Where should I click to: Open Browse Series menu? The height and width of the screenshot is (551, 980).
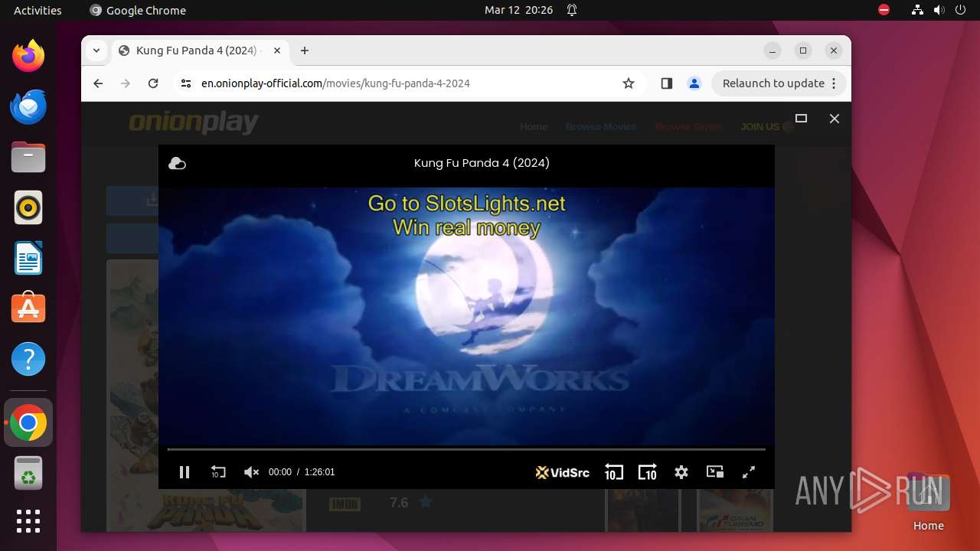(x=688, y=126)
